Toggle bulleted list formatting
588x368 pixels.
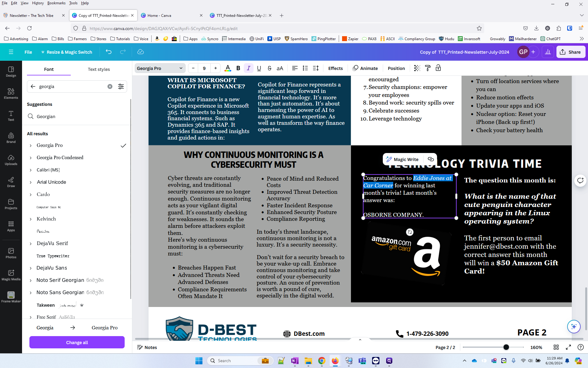305,68
